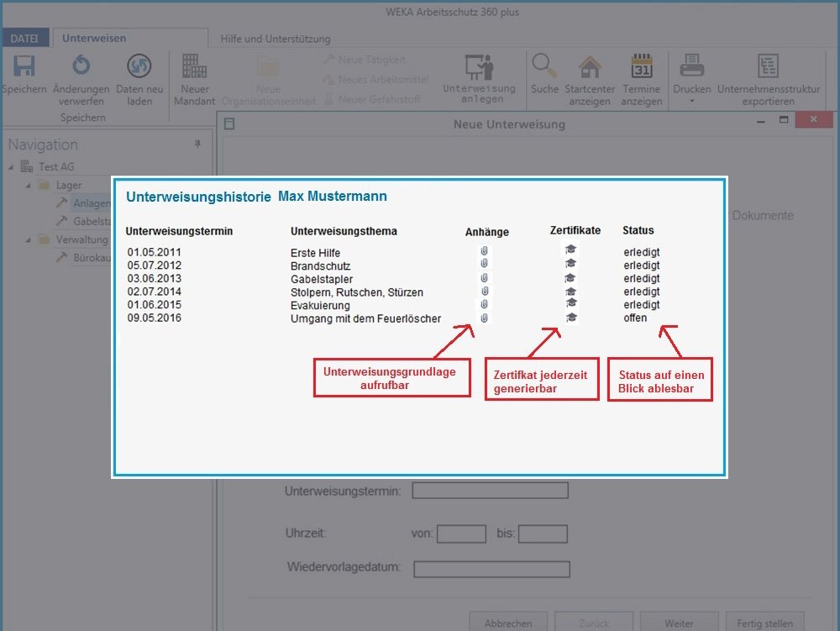Reload data with Daten neu laden
This screenshot has width=840, height=631.
[139, 66]
